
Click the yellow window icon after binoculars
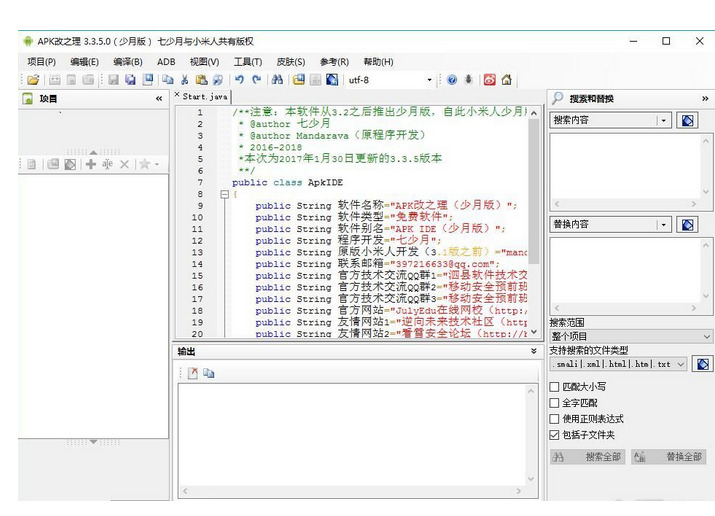[x=299, y=80]
